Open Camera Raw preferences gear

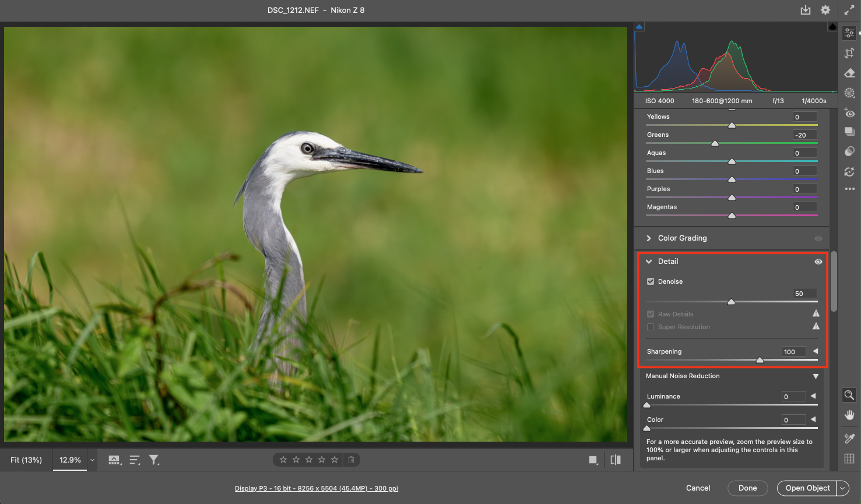click(825, 10)
